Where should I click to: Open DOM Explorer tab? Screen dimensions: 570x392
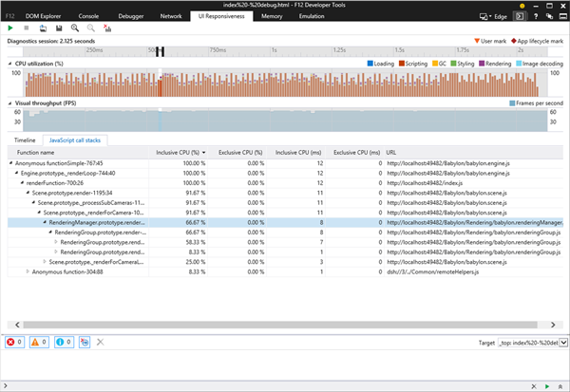coord(43,16)
